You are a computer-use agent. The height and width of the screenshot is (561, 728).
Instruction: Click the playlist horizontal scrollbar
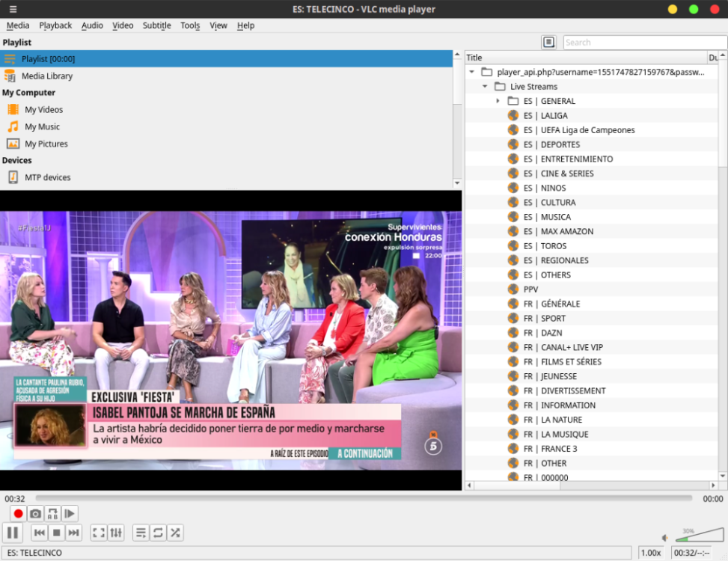[x=591, y=485]
